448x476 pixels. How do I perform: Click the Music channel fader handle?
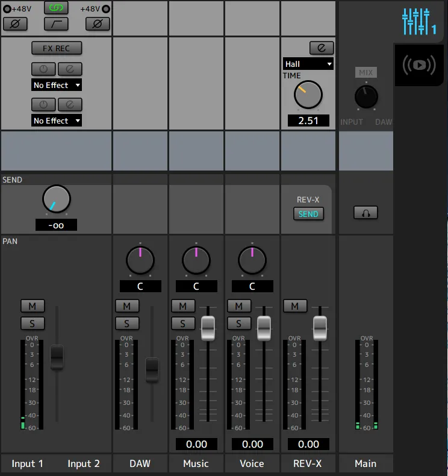208,328
